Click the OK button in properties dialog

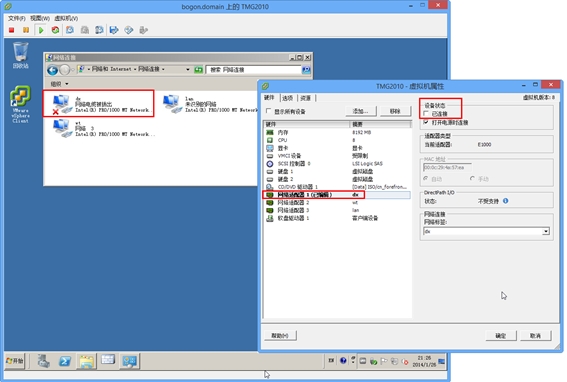(501, 336)
